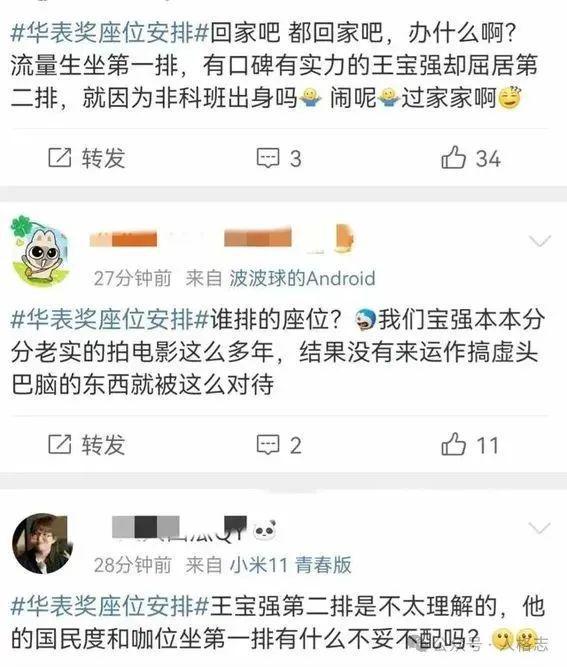Tap the panda badge beside the blurred username
567x667 pixels.
264,530
